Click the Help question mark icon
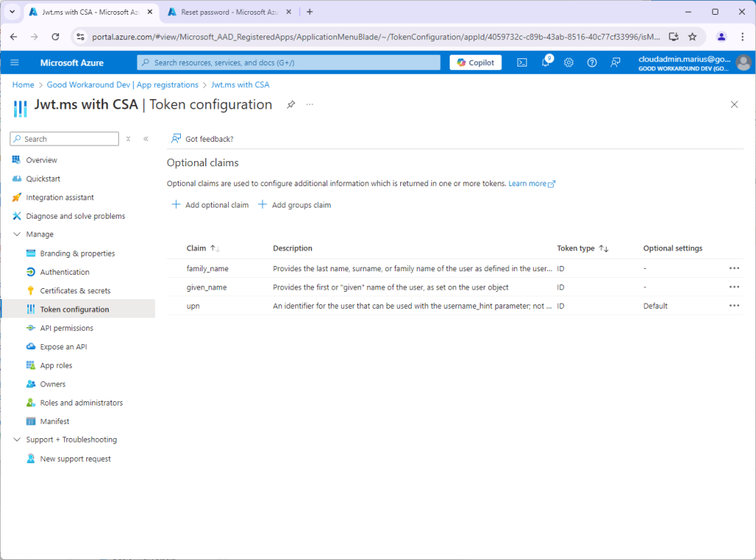The image size is (756, 560). pyautogui.click(x=591, y=63)
